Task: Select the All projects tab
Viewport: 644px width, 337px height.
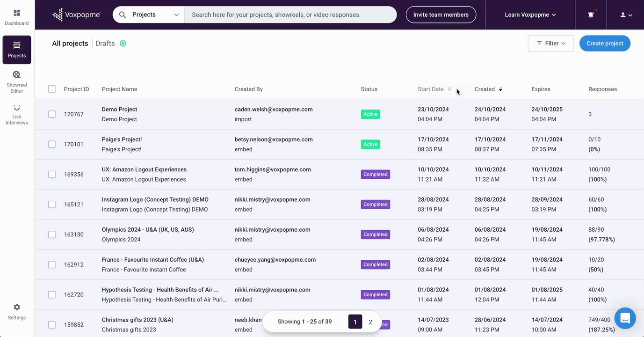Action: pyautogui.click(x=70, y=44)
